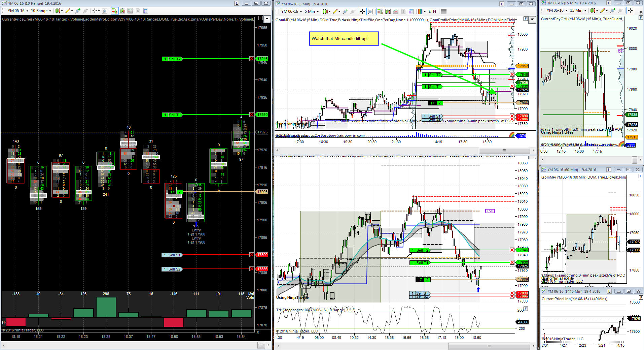Screen dimensions: 644x350
Task: Click the ETH button in 5 Min toolbar
Action: click(432, 11)
